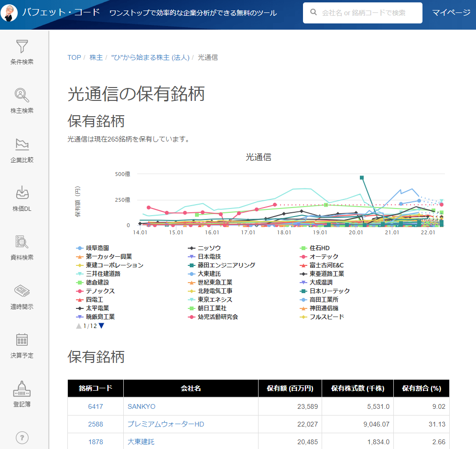Open マイページ in the header
Viewport: 476px width, 449px height.
(451, 12)
